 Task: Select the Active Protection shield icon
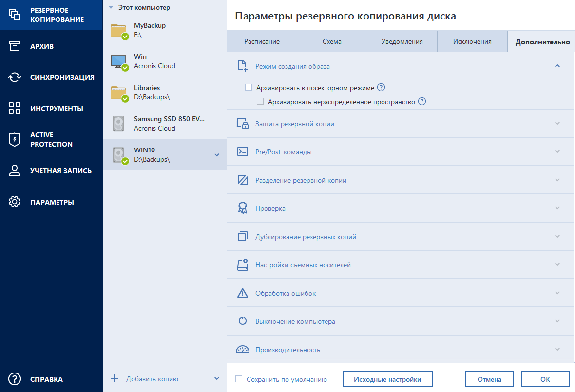pos(15,140)
